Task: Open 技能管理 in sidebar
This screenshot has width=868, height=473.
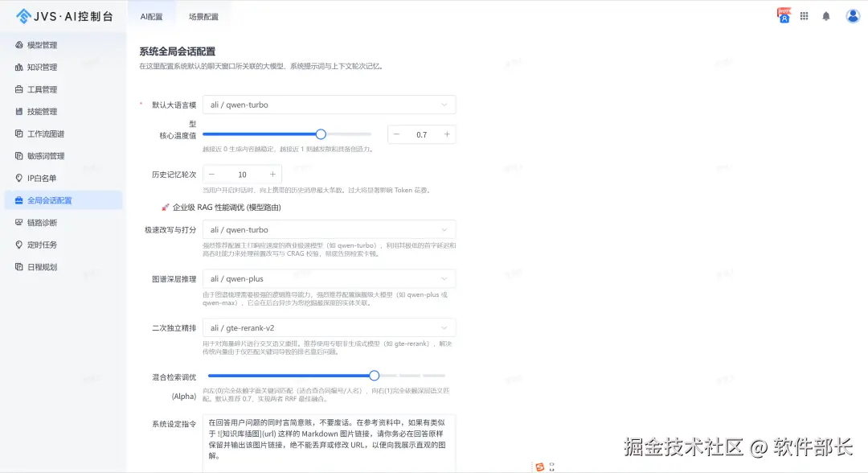Action: pos(63,111)
